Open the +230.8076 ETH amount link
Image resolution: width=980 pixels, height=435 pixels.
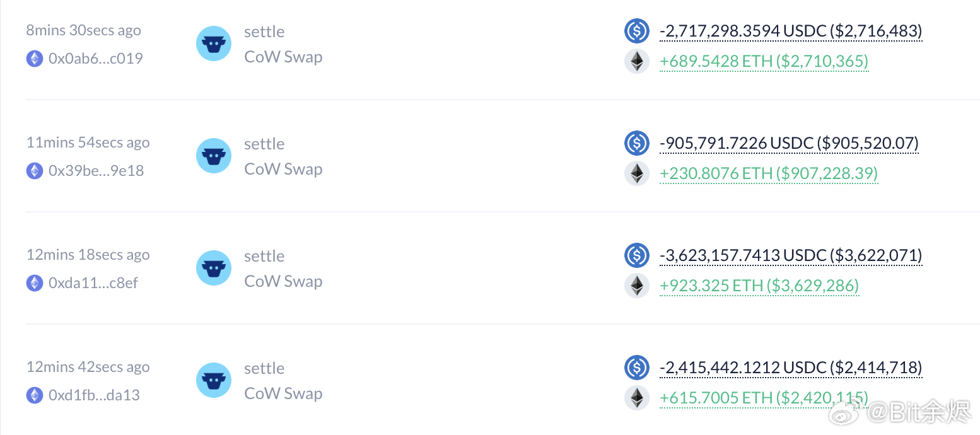point(769,175)
